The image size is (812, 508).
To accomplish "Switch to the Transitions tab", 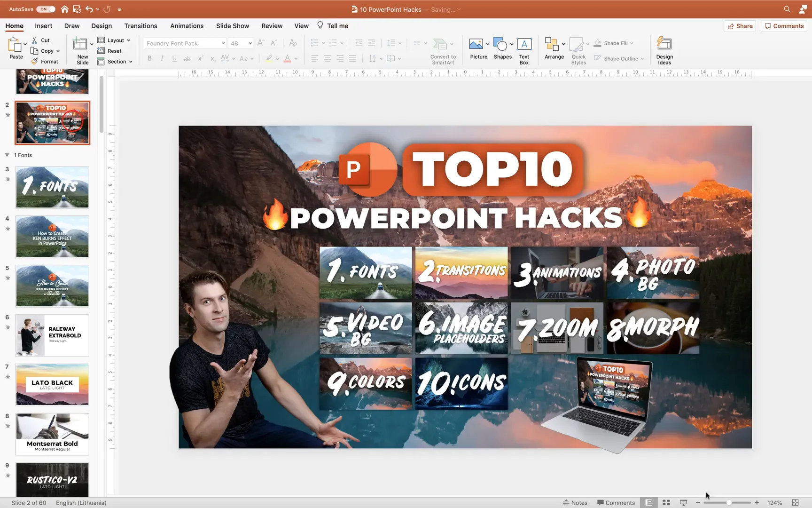I will click(x=141, y=26).
